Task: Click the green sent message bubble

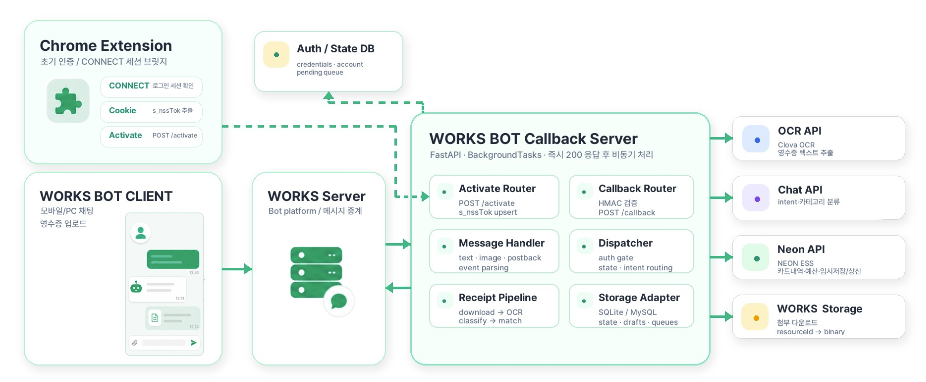Action: [172, 259]
